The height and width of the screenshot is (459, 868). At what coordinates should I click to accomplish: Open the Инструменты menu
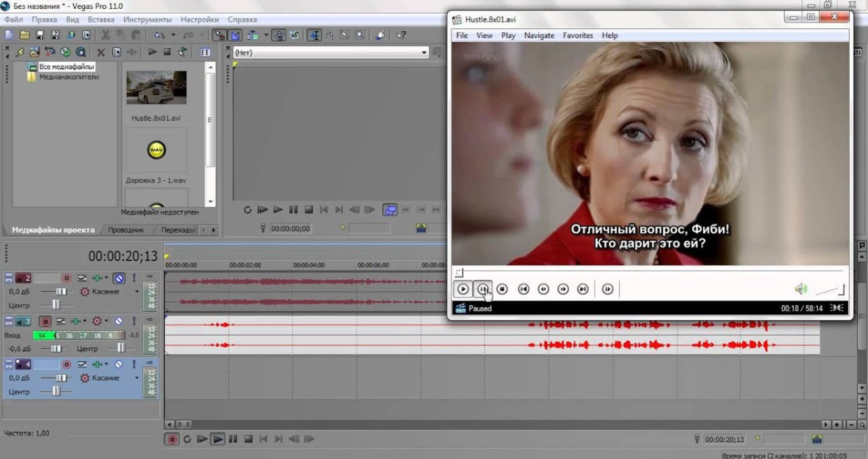(147, 19)
